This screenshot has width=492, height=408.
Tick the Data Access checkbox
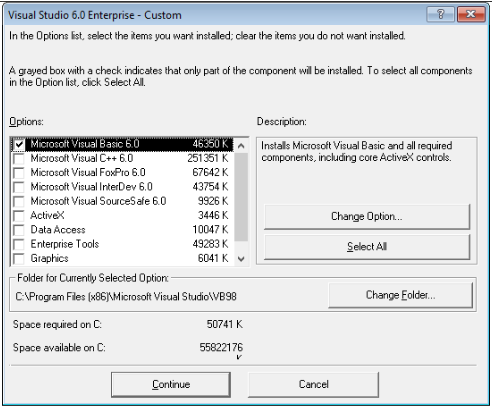(19, 230)
